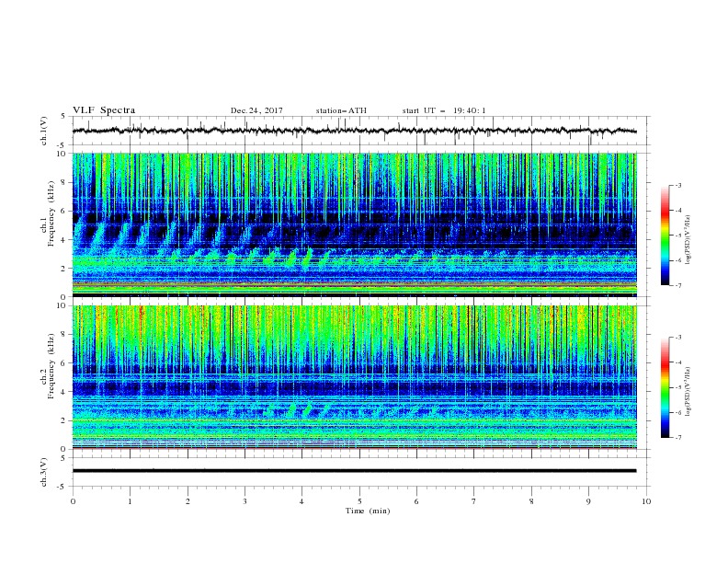
Task: Click time axis tick label "2"
Action: click(188, 501)
